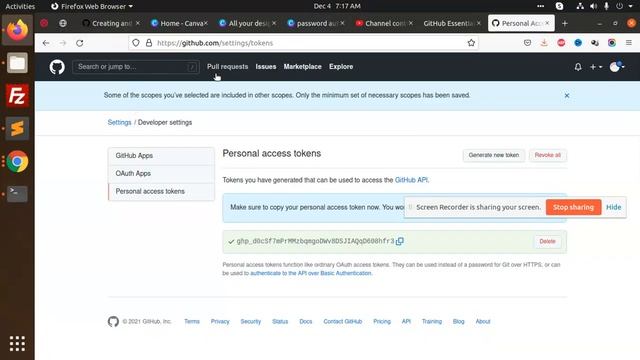Open Explore in the header
Image resolution: width=640 pixels, height=360 pixels.
tap(341, 67)
